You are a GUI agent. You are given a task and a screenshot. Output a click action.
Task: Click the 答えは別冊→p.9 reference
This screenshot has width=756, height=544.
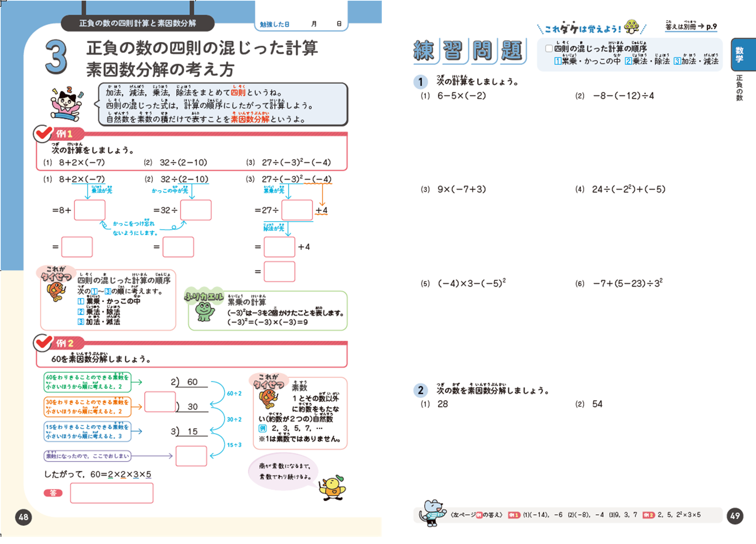click(x=691, y=26)
